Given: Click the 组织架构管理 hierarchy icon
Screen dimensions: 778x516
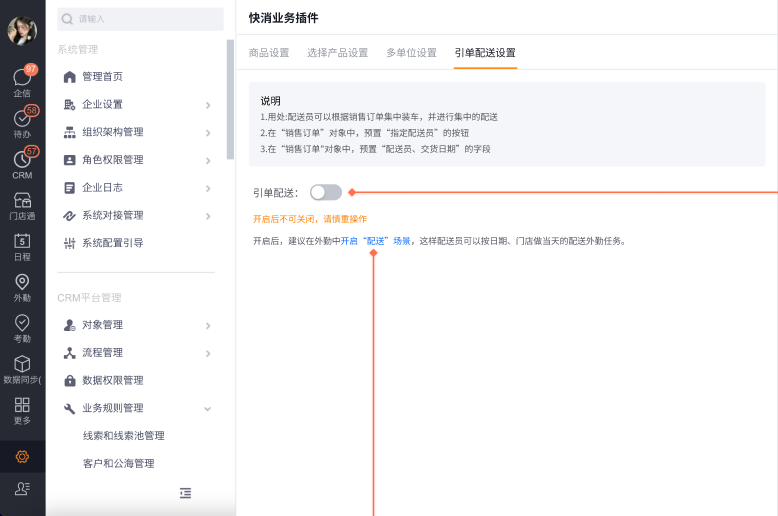Looking at the screenshot, I should click(x=69, y=132).
